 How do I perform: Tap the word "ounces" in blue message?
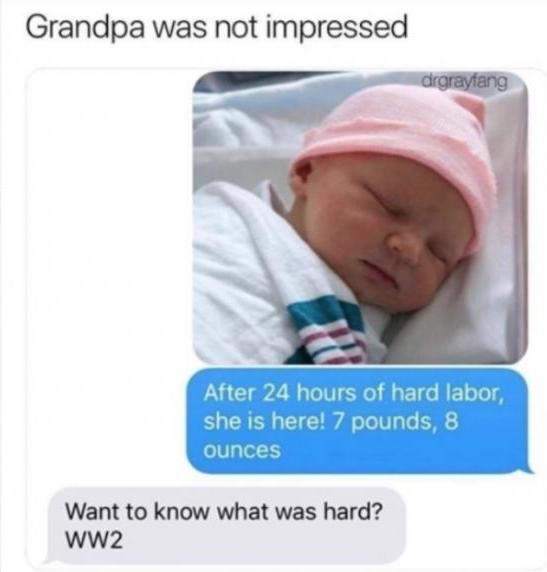[x=242, y=450]
